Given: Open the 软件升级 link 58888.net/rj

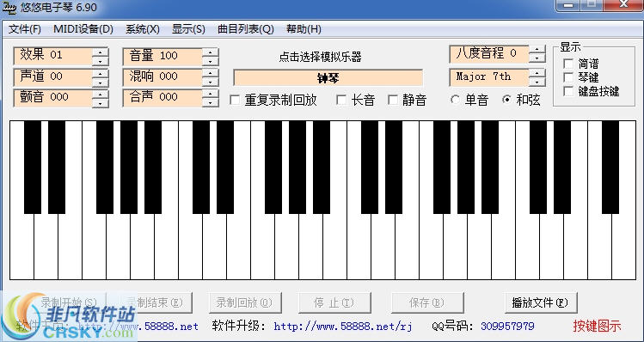Looking at the screenshot, I should pos(343,327).
